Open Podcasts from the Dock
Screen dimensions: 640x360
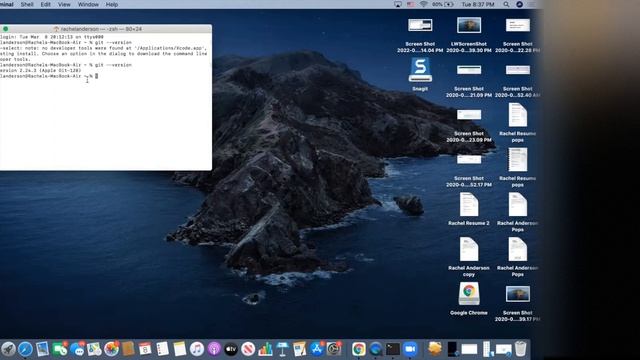coord(214,349)
